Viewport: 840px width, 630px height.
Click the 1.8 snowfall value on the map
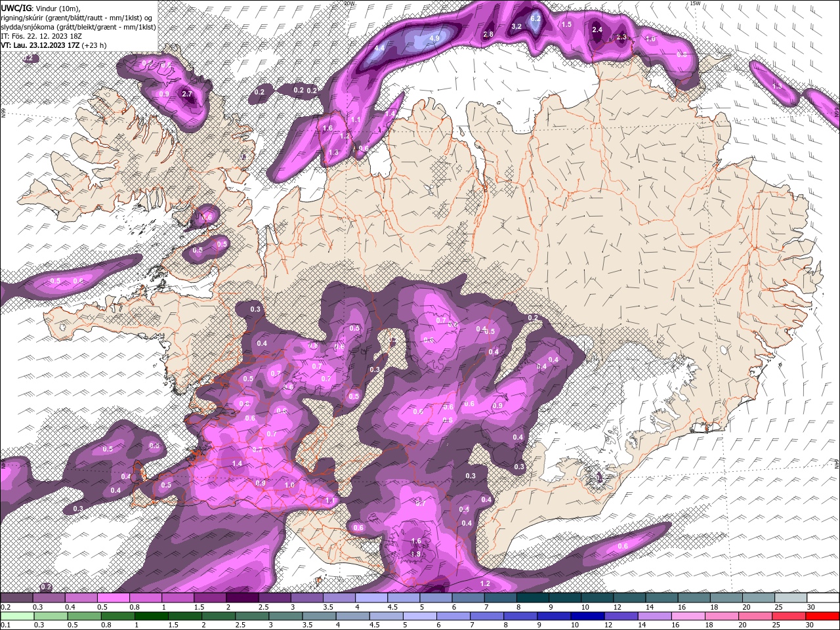(415, 555)
